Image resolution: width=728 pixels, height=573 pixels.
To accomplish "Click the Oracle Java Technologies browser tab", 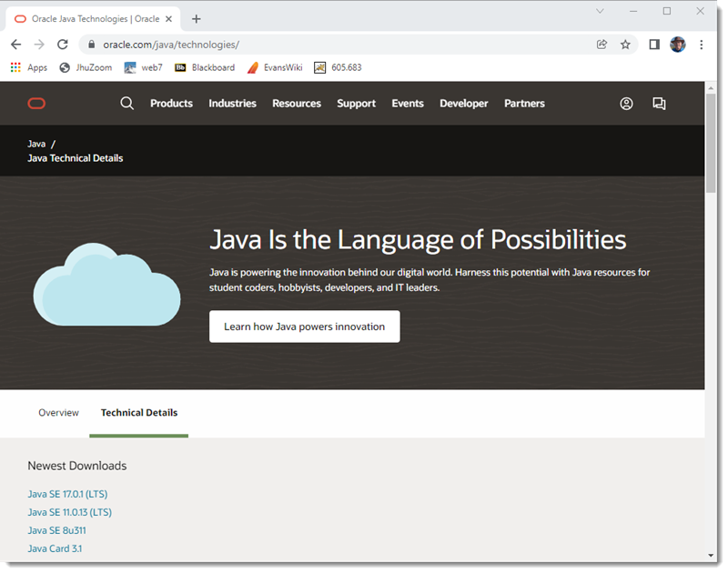I will click(x=93, y=19).
